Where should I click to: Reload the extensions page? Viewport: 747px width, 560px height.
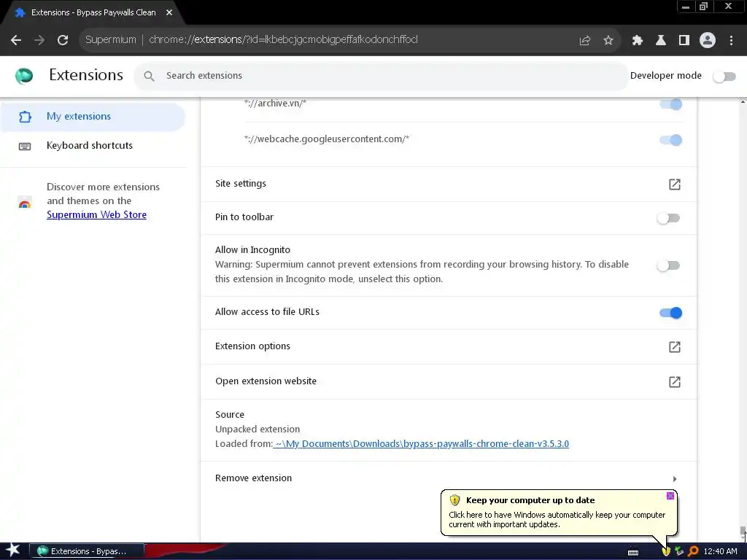[x=63, y=40]
